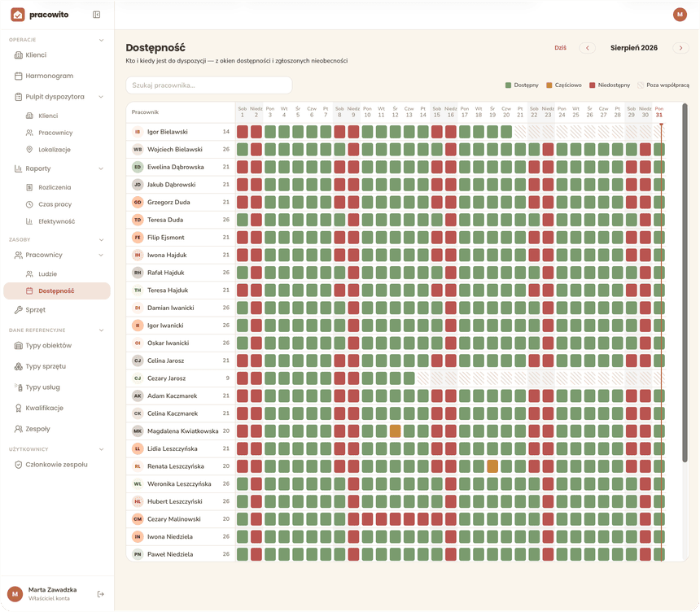This screenshot has width=700, height=612.
Task: Collapse the Użytkownicy section chevron
Action: pos(102,449)
